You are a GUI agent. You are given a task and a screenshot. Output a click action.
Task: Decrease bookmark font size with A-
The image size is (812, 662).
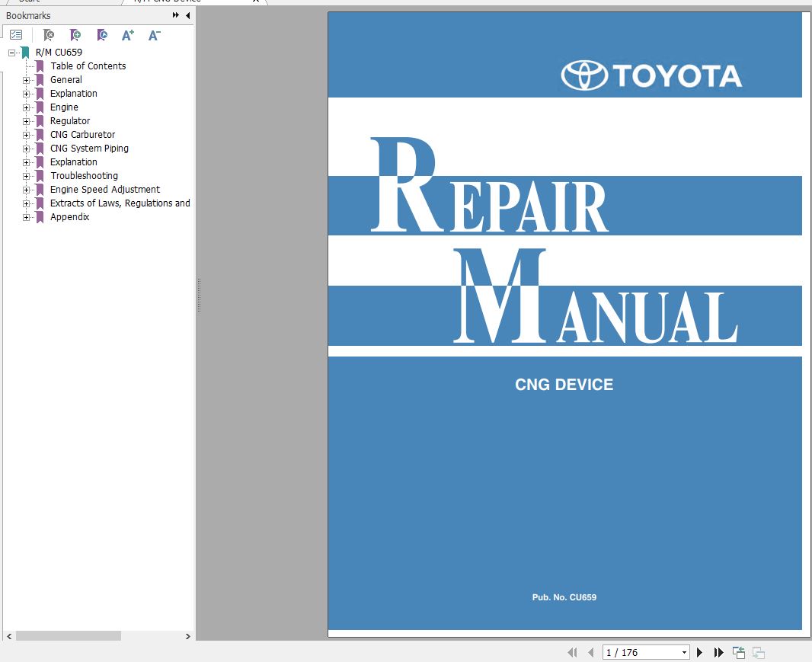coord(155,35)
